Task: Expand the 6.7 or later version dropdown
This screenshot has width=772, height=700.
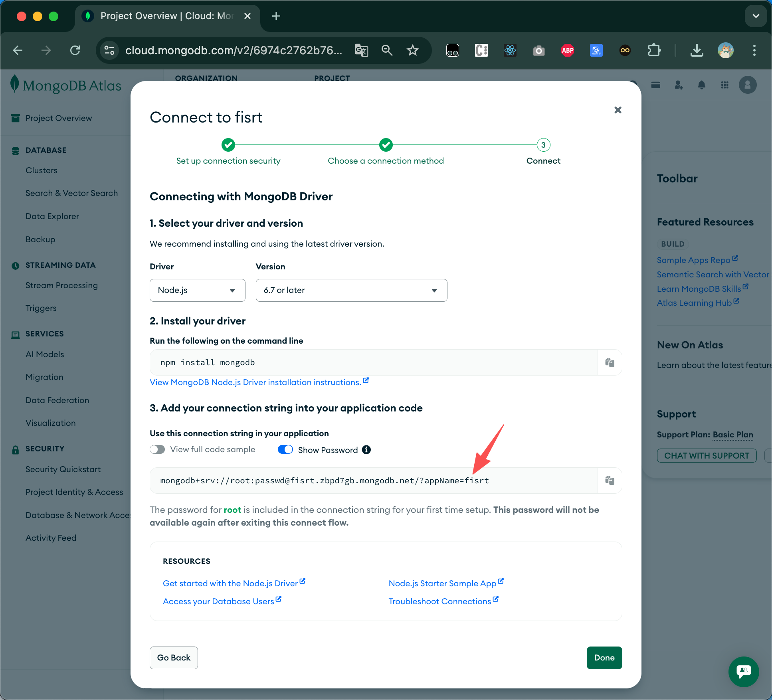Action: [351, 290]
